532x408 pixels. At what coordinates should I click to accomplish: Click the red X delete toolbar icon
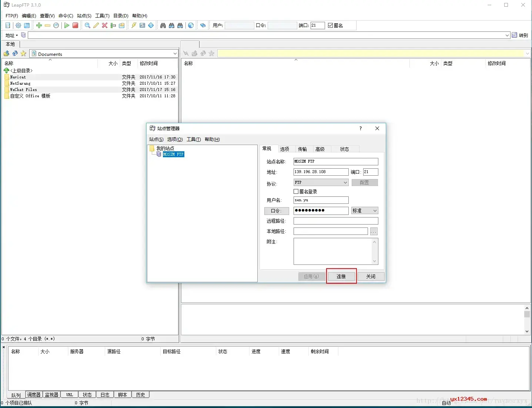click(104, 26)
